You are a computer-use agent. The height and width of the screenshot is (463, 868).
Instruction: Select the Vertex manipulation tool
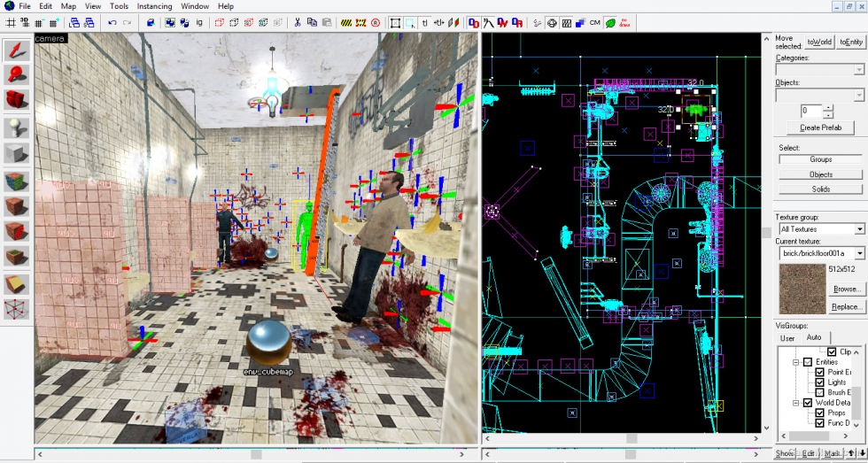pyautogui.click(x=17, y=308)
